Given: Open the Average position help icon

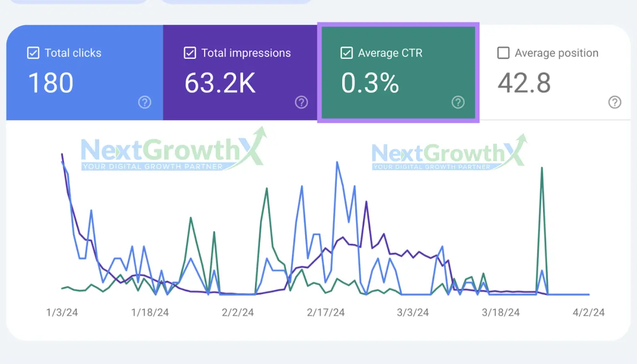Looking at the screenshot, I should [x=615, y=102].
